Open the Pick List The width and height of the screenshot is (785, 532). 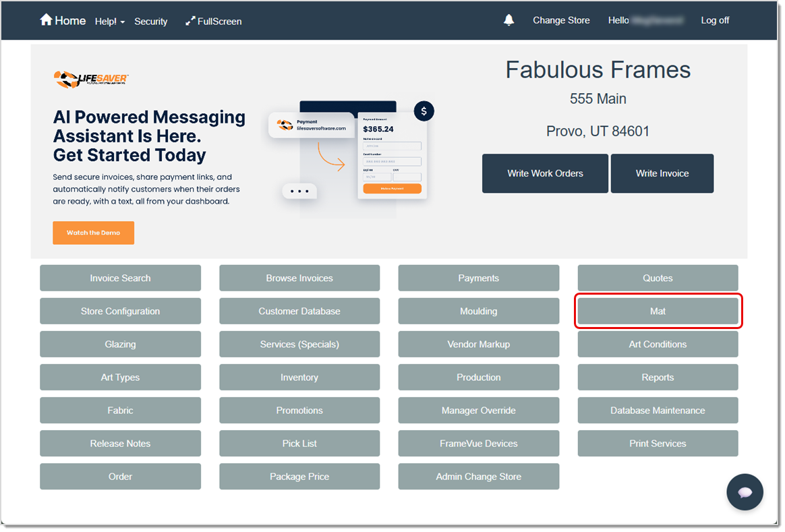pos(299,443)
